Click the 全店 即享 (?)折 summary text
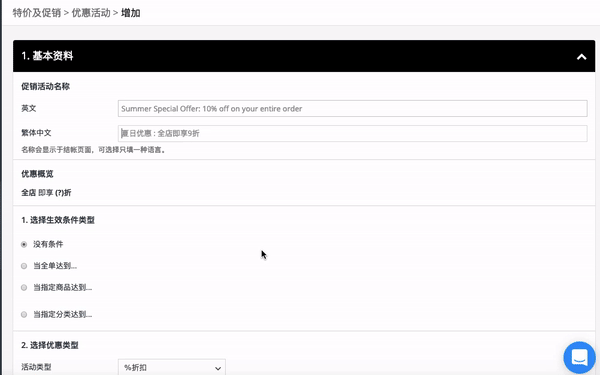This screenshot has height=375, width=600. coord(46,192)
